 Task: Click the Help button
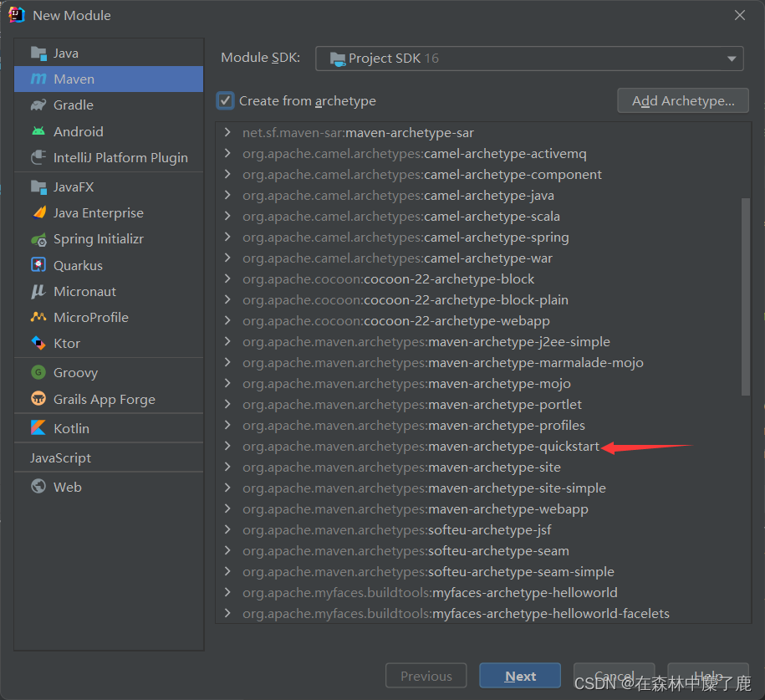[708, 676]
